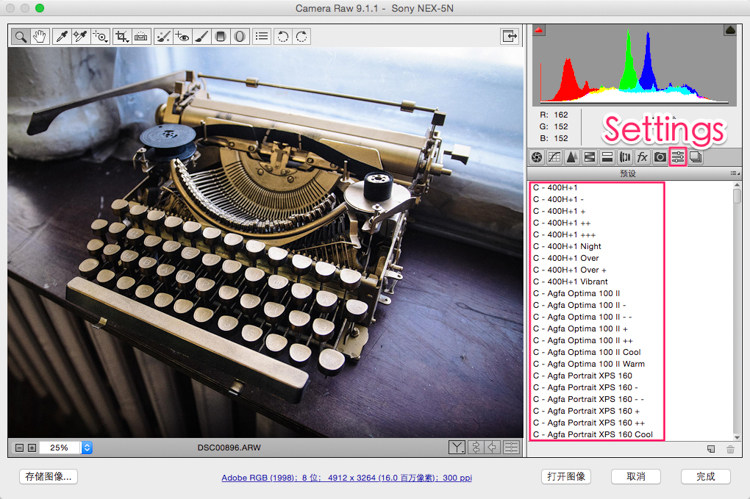Click 取消 cancel button
This screenshot has width=750, height=499.
636,477
